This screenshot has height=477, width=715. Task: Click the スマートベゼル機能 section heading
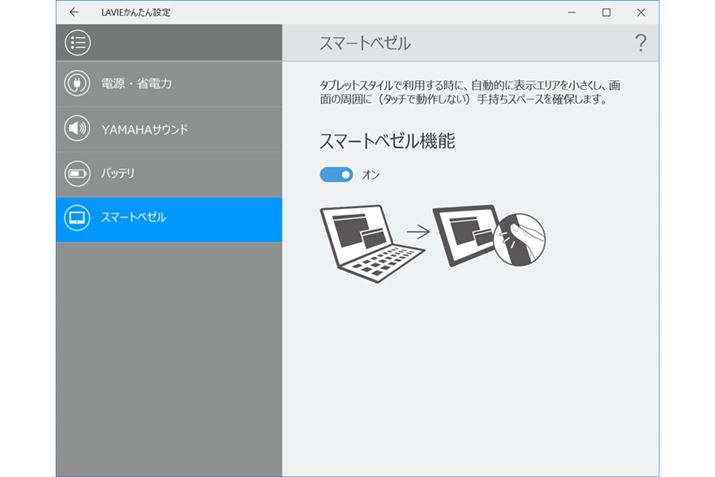[x=387, y=141]
